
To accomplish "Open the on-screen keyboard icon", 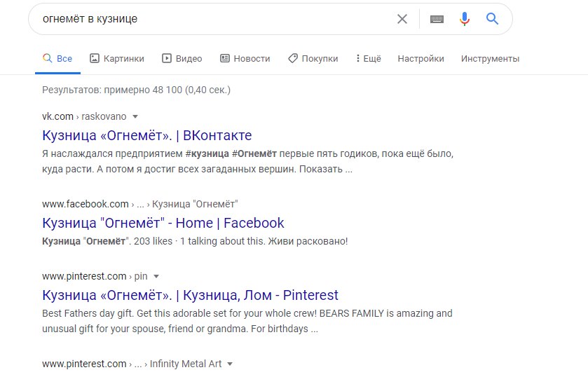I will 437,19.
